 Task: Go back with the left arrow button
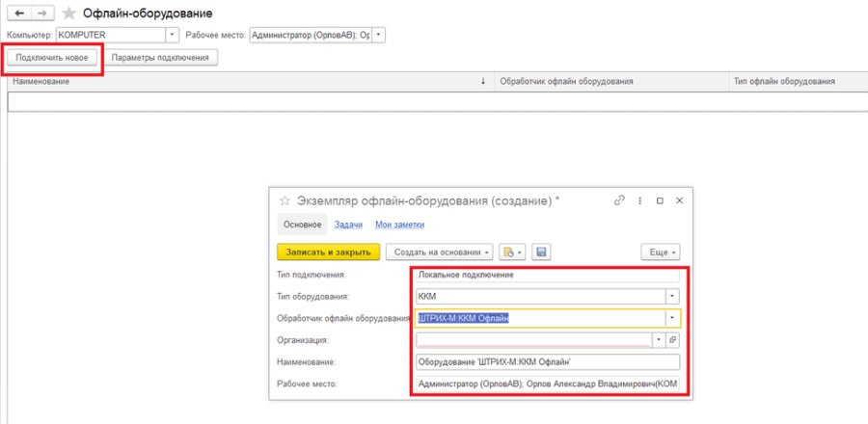[19, 13]
